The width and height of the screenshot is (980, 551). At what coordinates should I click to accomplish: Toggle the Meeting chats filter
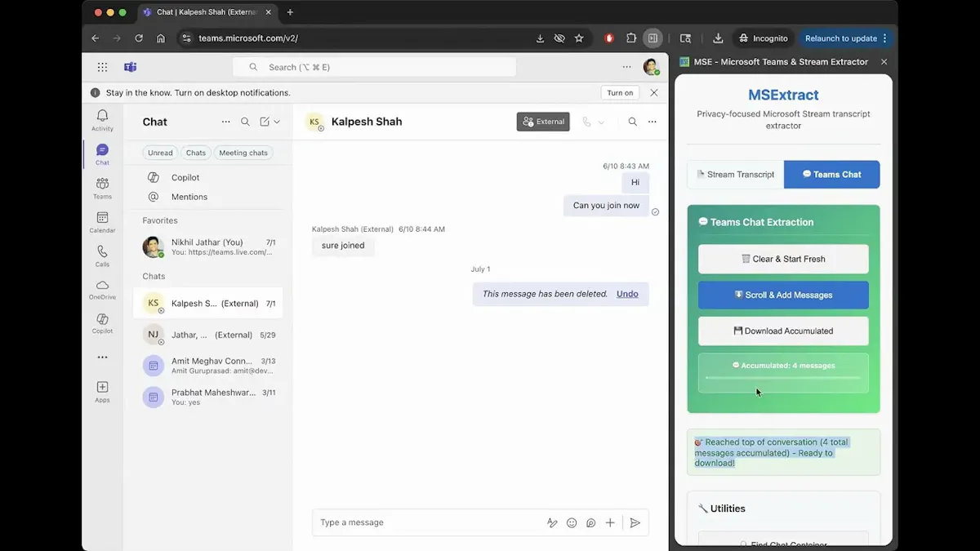tap(243, 153)
